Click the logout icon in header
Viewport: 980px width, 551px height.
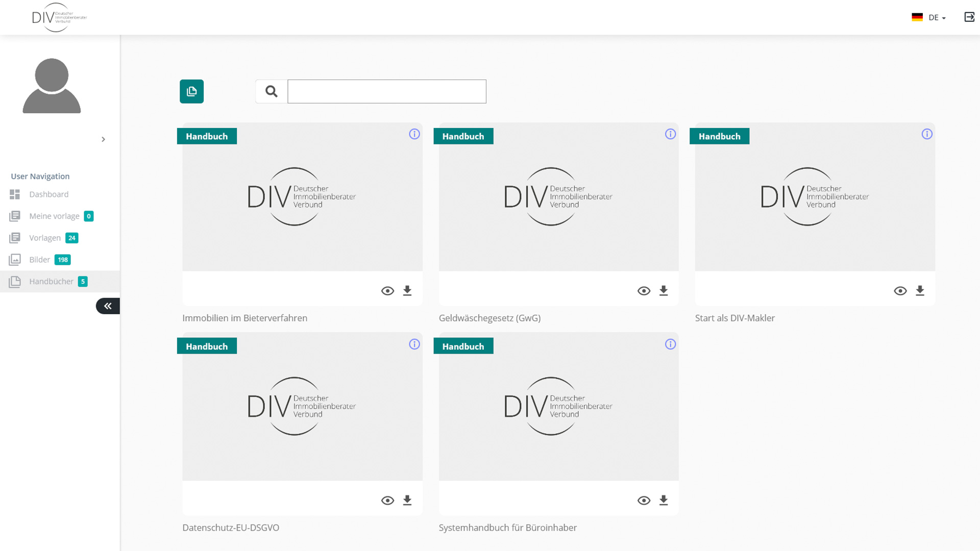969,17
